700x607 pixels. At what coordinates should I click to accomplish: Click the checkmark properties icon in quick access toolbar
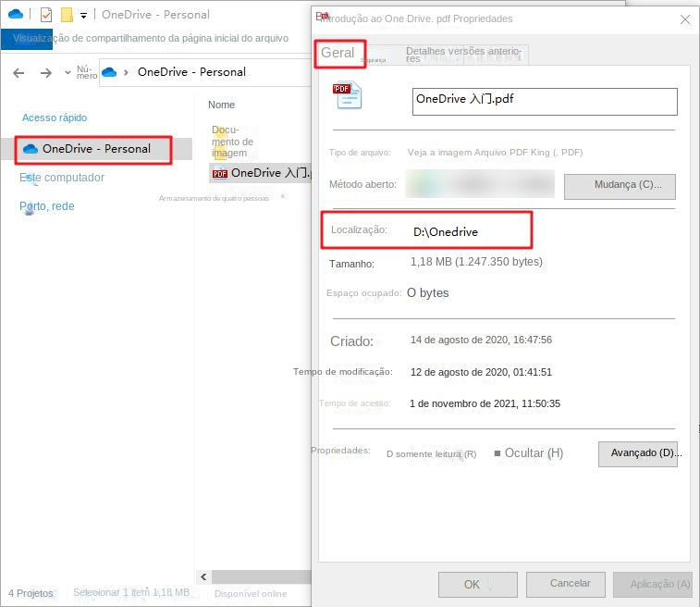coord(46,15)
